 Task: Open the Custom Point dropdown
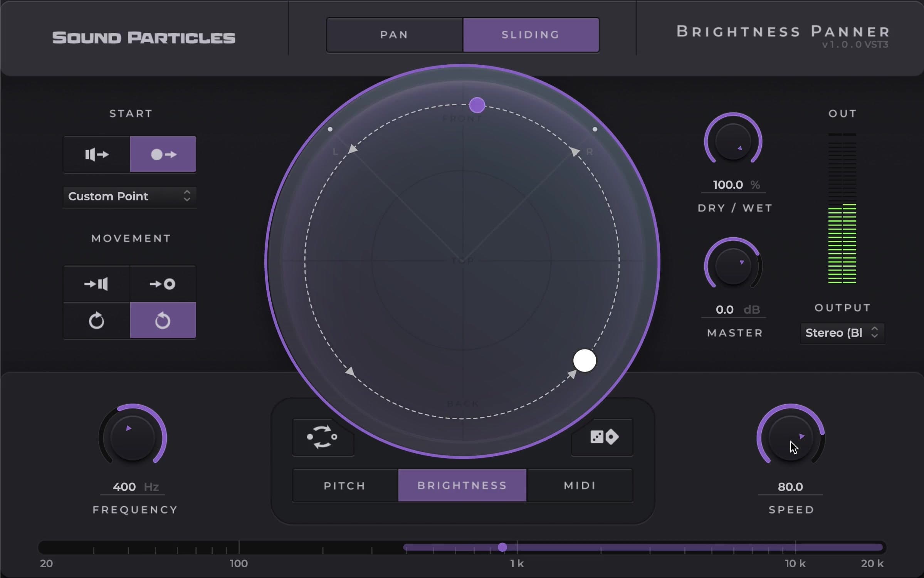point(130,196)
